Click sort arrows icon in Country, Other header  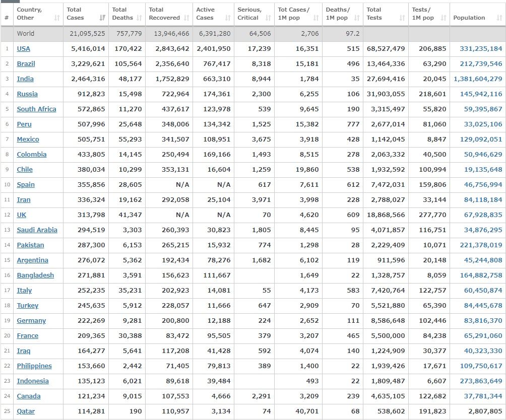[x=56, y=18]
